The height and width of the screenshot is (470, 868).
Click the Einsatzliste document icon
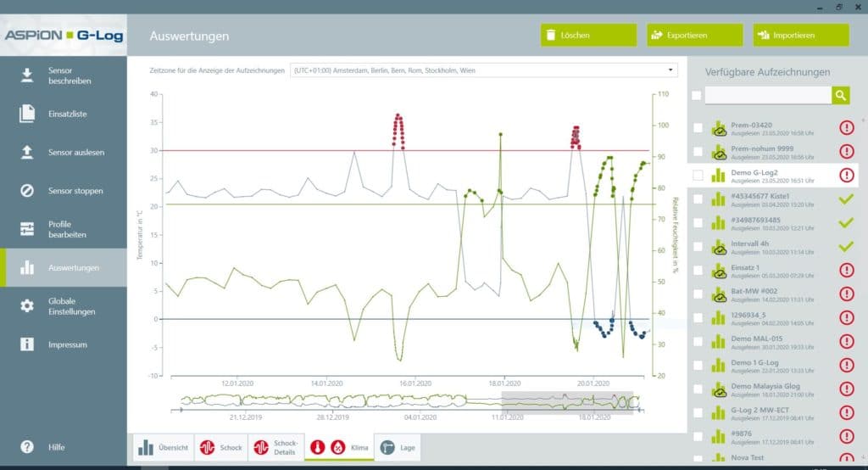[26, 114]
